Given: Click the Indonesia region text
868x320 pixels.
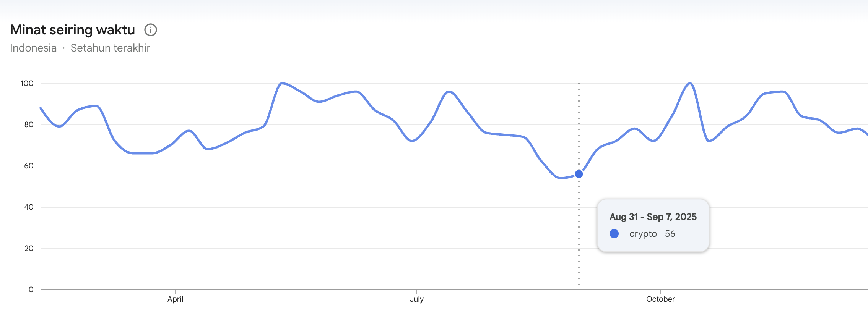Looking at the screenshot, I should pyautogui.click(x=33, y=48).
